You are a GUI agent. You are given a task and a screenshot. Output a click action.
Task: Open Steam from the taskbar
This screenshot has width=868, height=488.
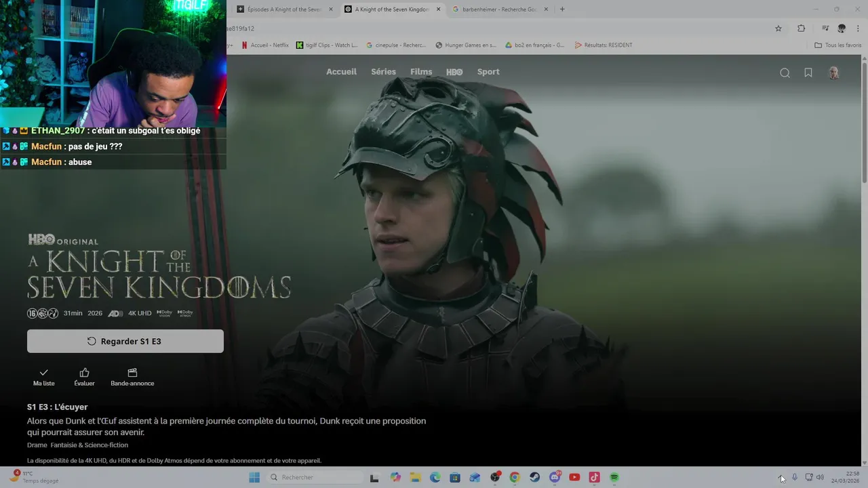tap(535, 477)
